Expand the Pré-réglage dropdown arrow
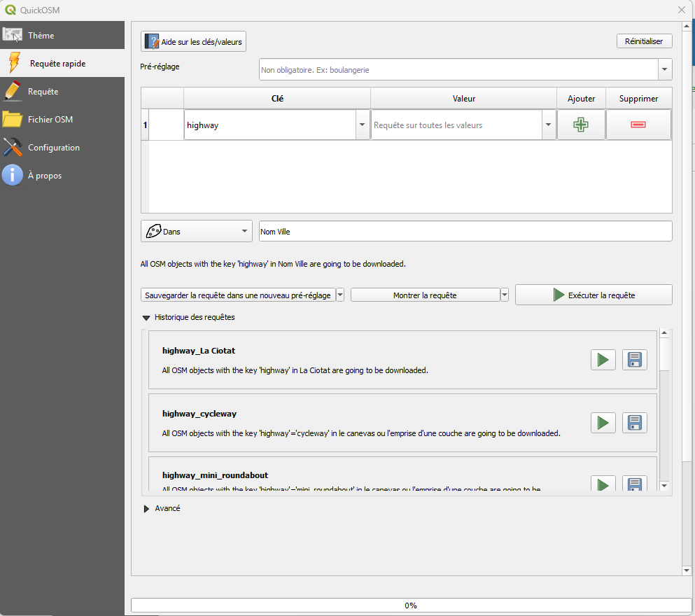 pyautogui.click(x=664, y=69)
